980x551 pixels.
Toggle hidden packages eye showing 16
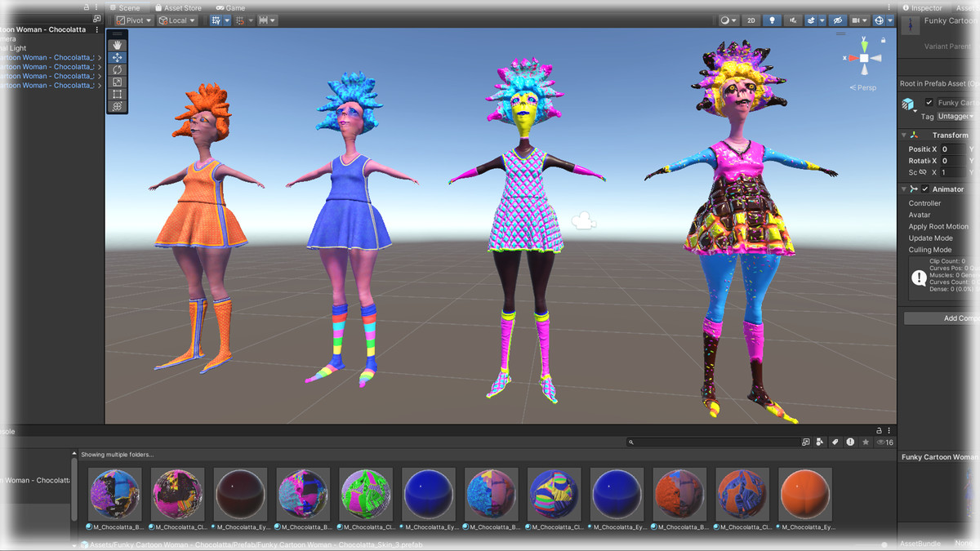tap(884, 442)
